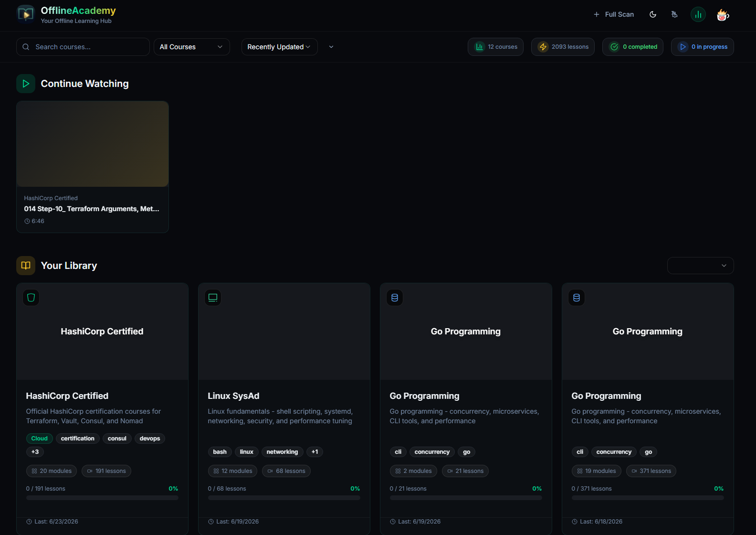Viewport: 756px width, 535px height.
Task: Select the consul tag
Action: click(x=117, y=439)
